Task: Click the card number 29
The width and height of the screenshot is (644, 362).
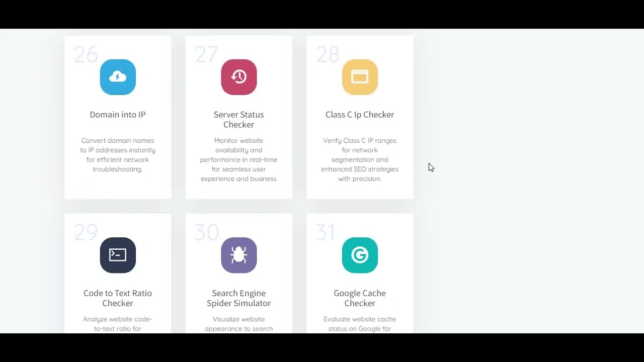Action: click(86, 233)
